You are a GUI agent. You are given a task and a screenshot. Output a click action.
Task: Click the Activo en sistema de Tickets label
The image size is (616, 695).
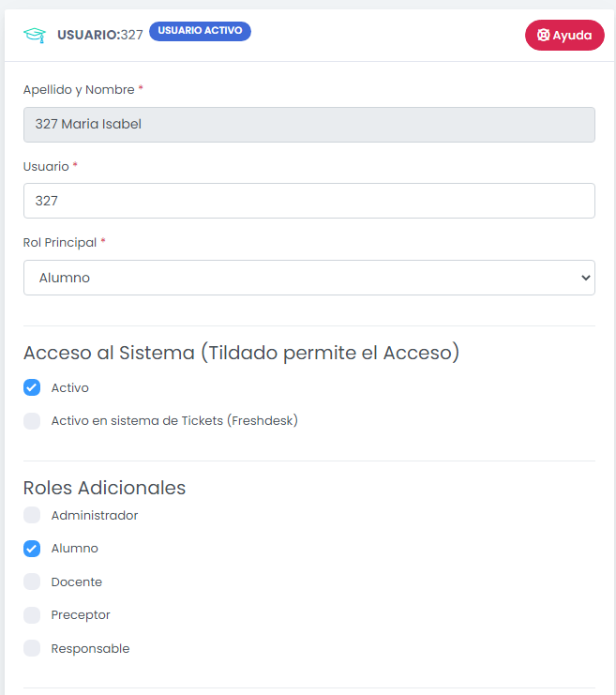[174, 421]
